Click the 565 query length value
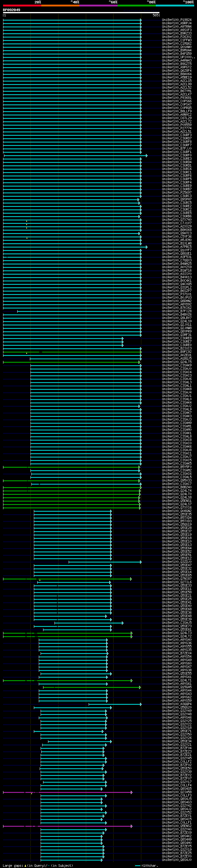This screenshot has height=868, width=197. 155,15
